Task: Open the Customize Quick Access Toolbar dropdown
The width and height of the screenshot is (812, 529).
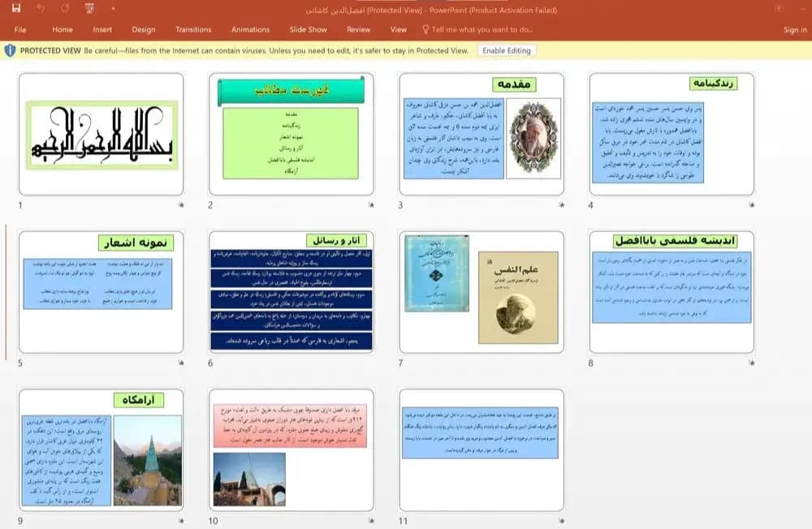Action: (113, 8)
